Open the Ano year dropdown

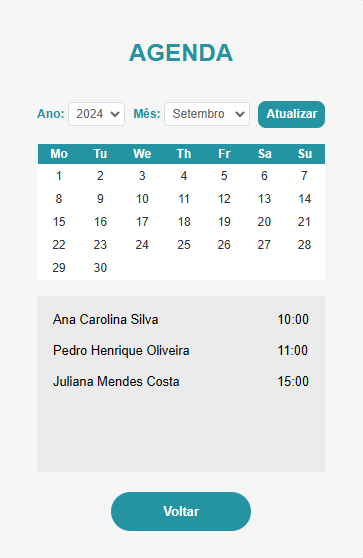(x=96, y=114)
